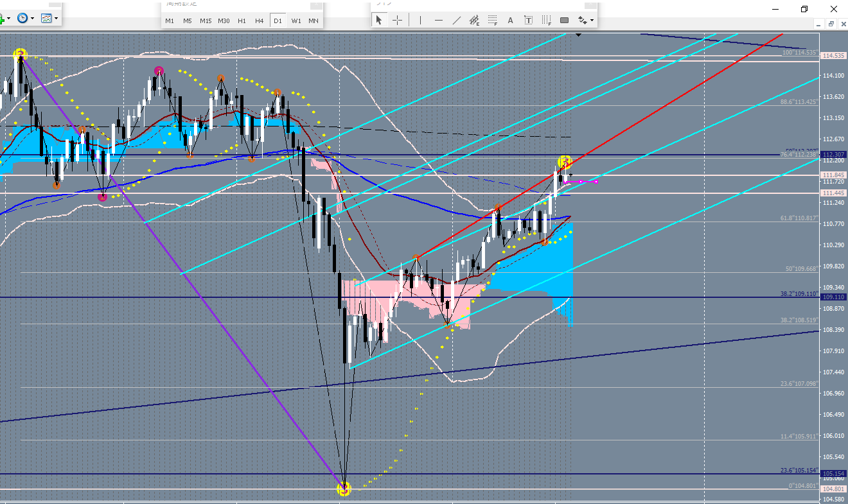Open the arrows objects dropdown
Viewport: 848px width, 504px height.
[x=586, y=21]
